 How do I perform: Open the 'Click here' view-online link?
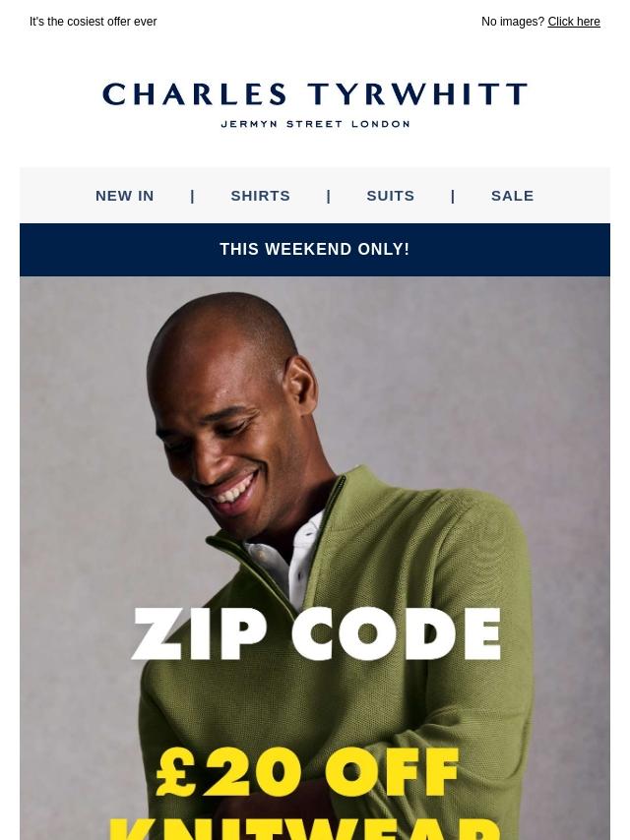click(x=573, y=22)
